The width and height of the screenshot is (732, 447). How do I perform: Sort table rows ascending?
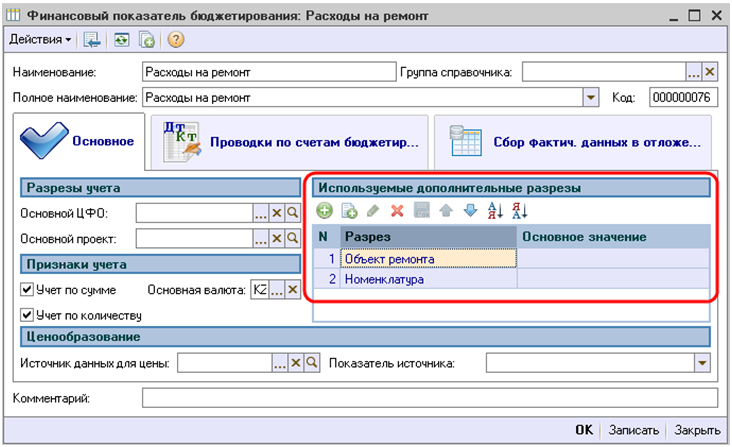(x=494, y=211)
